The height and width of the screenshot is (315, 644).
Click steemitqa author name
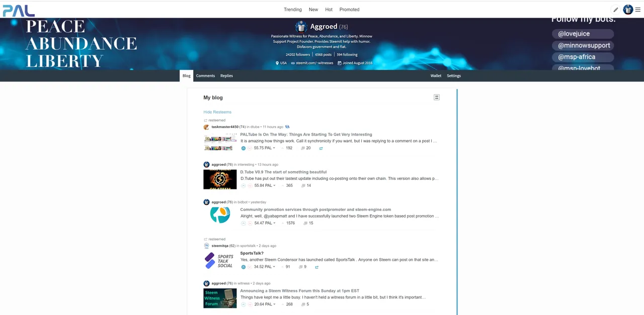tap(220, 246)
